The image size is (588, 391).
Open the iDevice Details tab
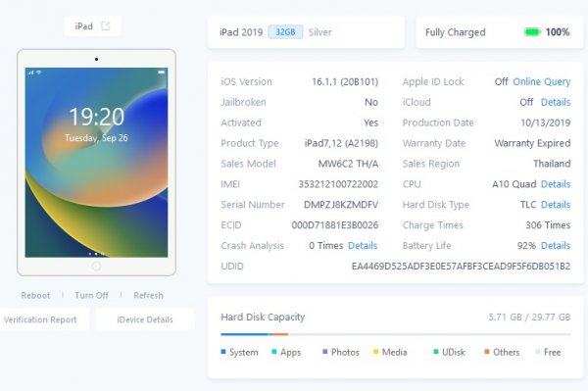145,319
